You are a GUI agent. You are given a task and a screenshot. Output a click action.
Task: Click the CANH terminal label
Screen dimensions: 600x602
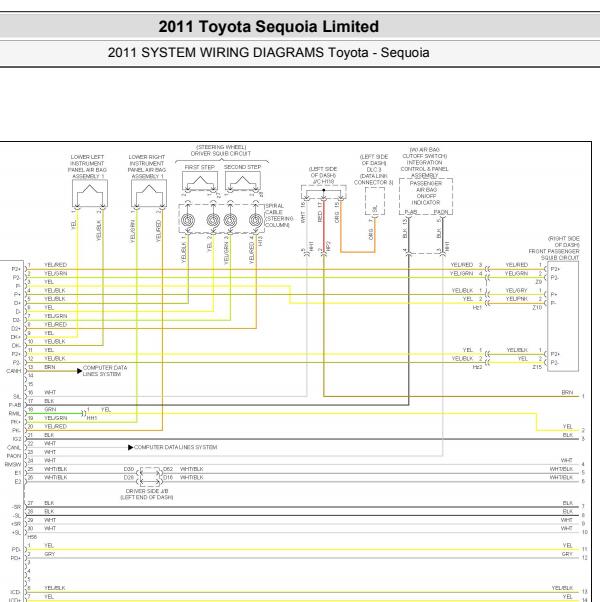(x=13, y=371)
